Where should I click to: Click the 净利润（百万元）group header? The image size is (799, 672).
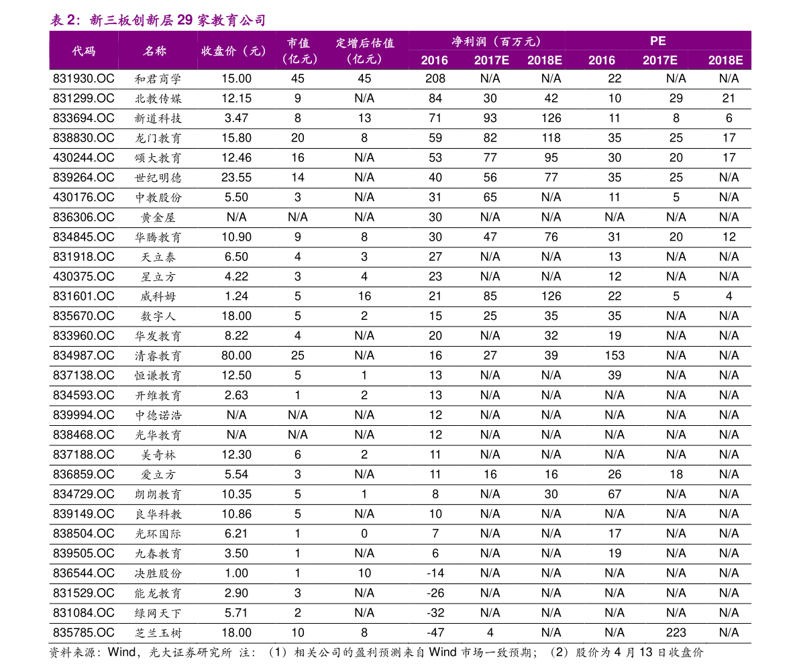click(x=496, y=42)
